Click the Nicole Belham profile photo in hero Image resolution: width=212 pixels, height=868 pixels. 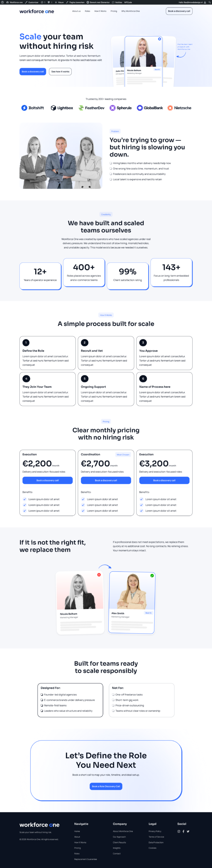point(143,53)
